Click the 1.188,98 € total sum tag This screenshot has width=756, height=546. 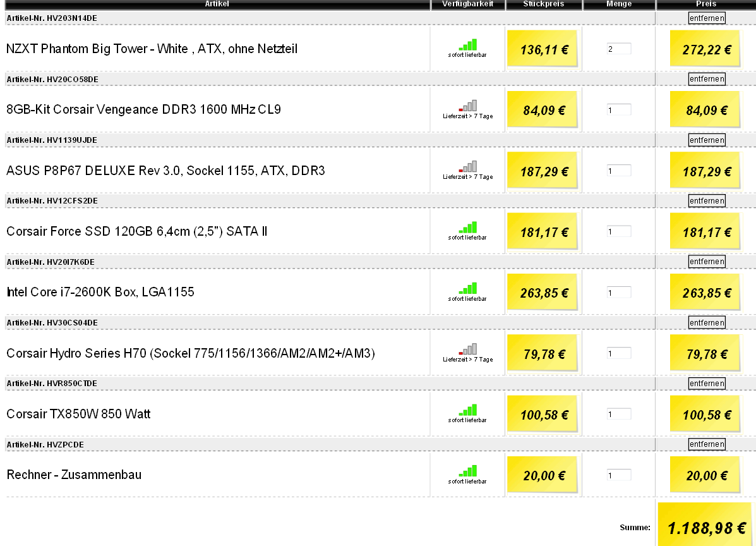click(705, 526)
